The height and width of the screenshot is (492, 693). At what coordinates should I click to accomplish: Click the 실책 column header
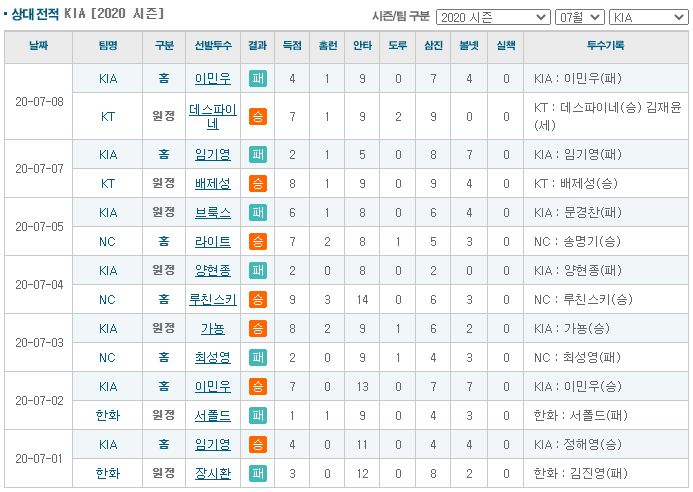coord(506,46)
